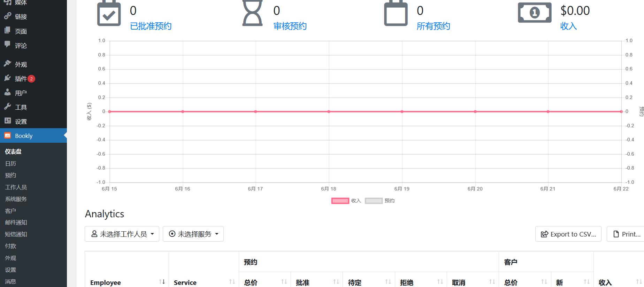Viewport: 644px width, 287px height.
Task: Sort the table by Service column
Action: click(232, 282)
